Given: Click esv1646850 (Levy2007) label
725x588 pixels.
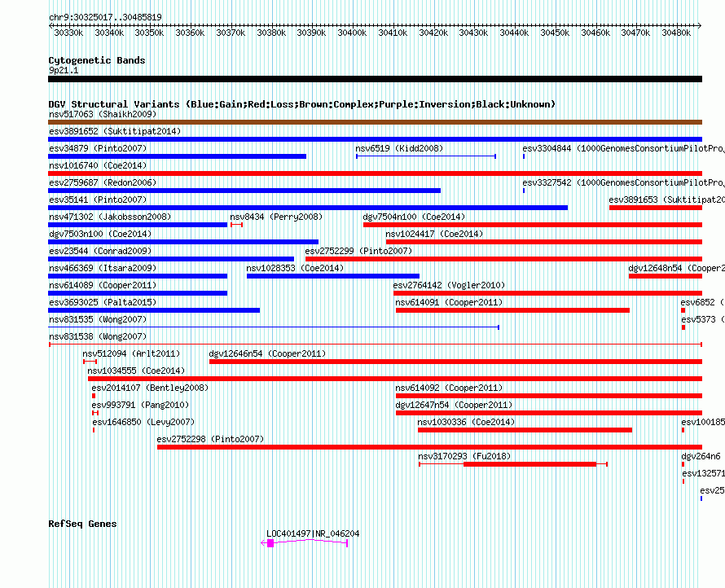Looking at the screenshot, I should [143, 422].
